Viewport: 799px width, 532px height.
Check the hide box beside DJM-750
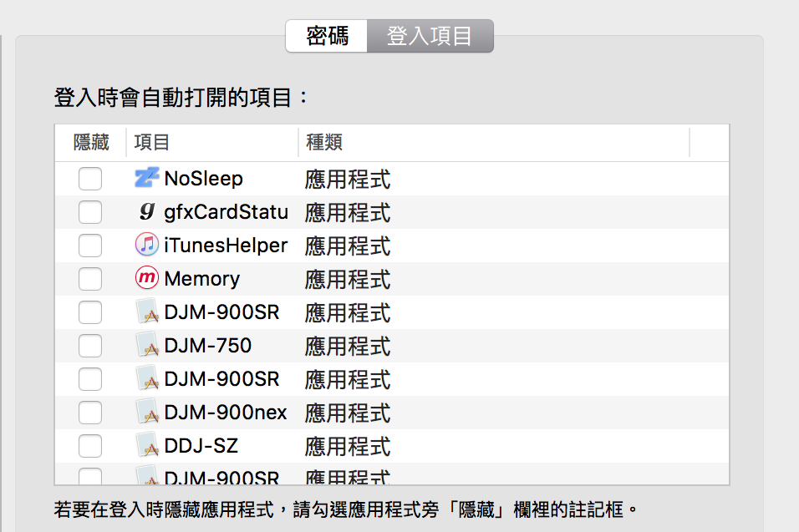[90, 346]
